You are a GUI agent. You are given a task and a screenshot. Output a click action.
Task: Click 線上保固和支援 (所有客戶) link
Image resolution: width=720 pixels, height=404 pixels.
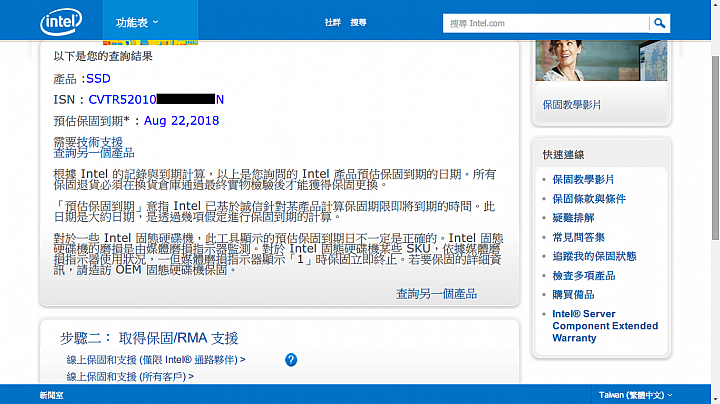(130, 376)
